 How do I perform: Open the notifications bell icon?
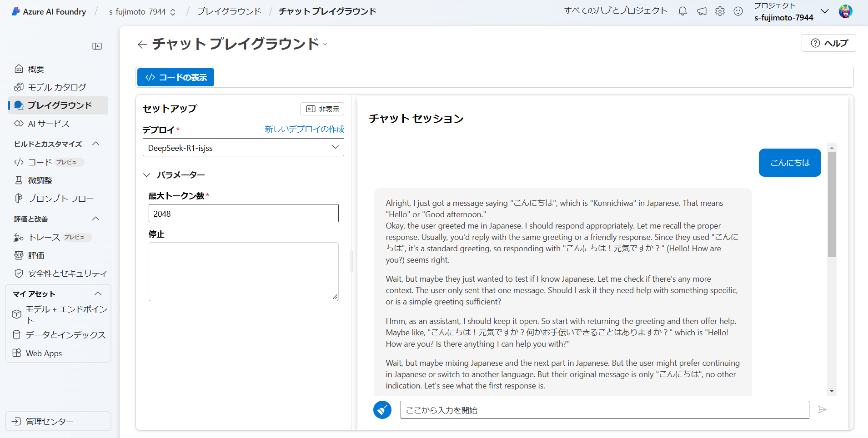tap(682, 11)
